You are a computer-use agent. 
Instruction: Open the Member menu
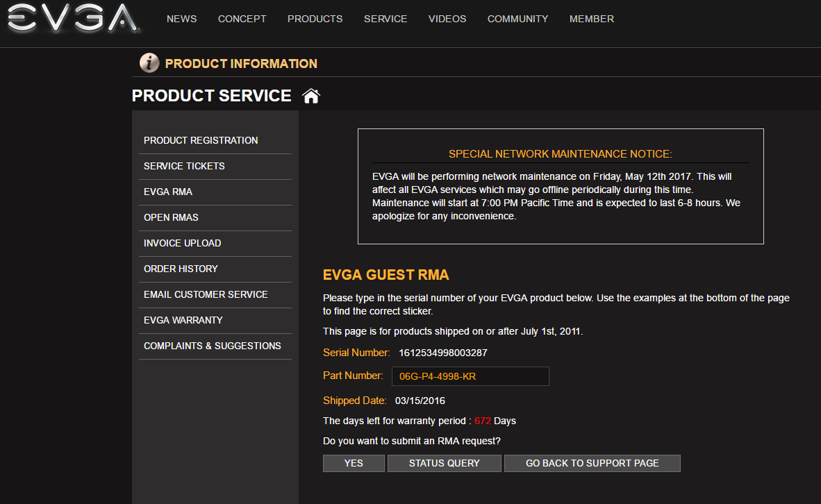pyautogui.click(x=592, y=19)
